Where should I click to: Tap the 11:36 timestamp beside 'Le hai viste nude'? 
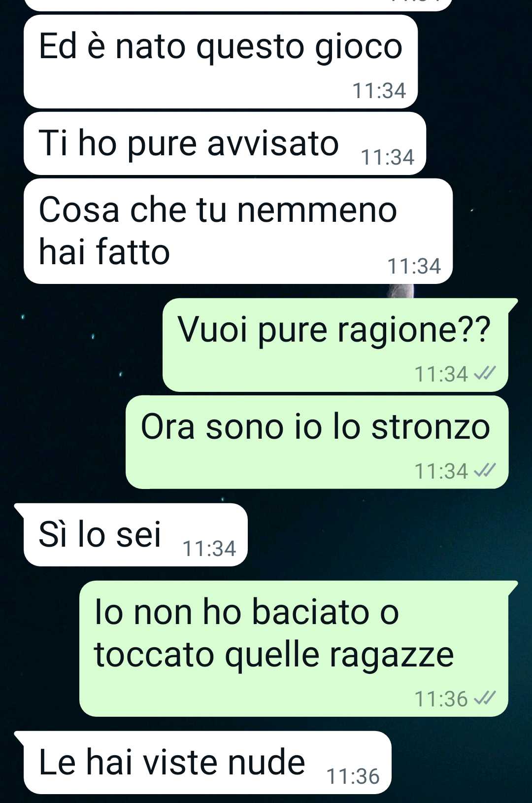[x=353, y=776]
